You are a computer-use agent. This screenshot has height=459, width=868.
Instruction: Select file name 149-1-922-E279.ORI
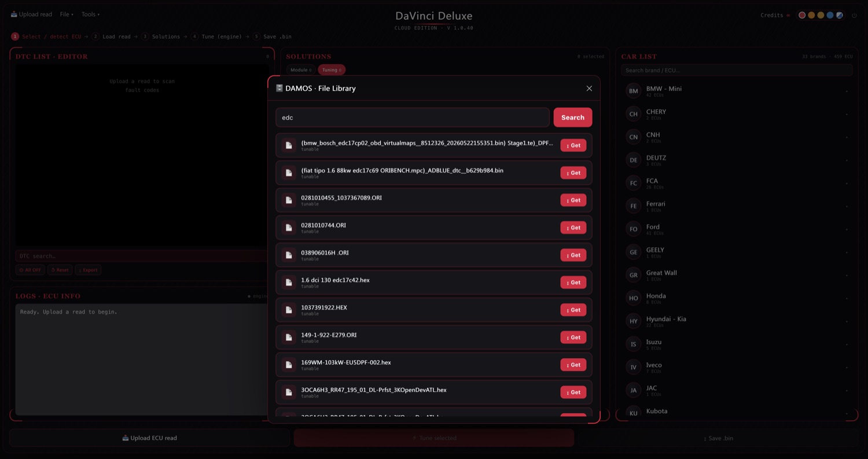[x=329, y=335]
